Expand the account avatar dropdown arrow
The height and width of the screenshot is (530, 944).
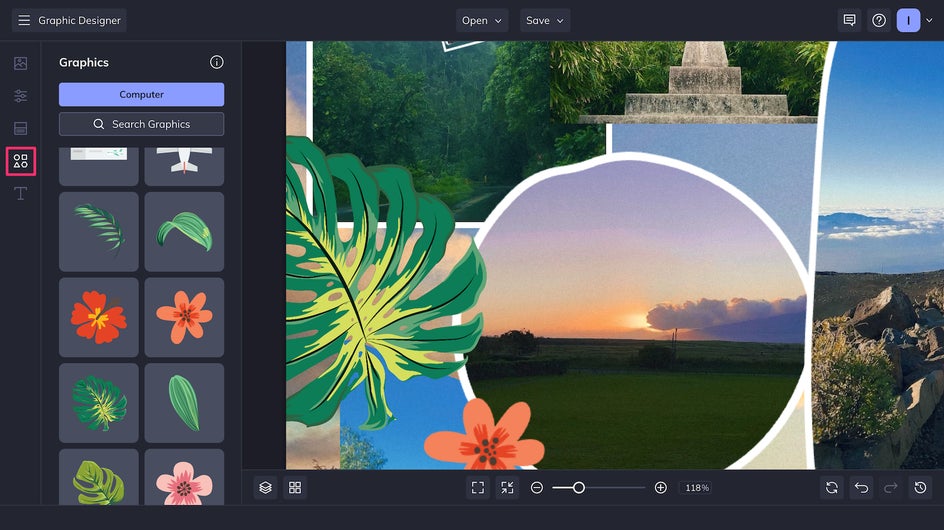coord(929,20)
